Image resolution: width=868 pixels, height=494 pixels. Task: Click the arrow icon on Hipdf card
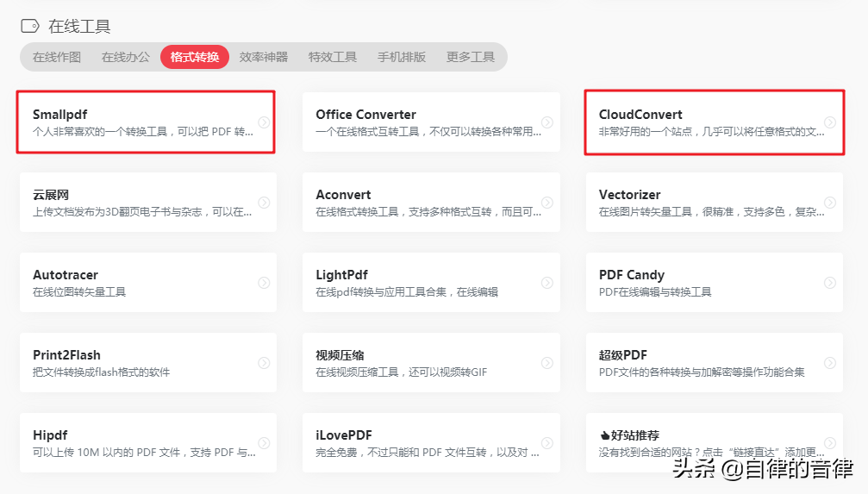click(x=264, y=443)
